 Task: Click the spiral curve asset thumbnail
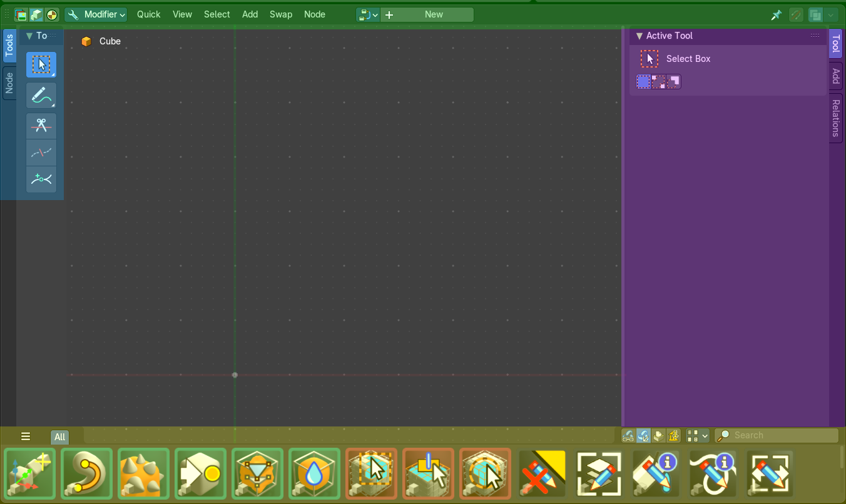point(87,474)
